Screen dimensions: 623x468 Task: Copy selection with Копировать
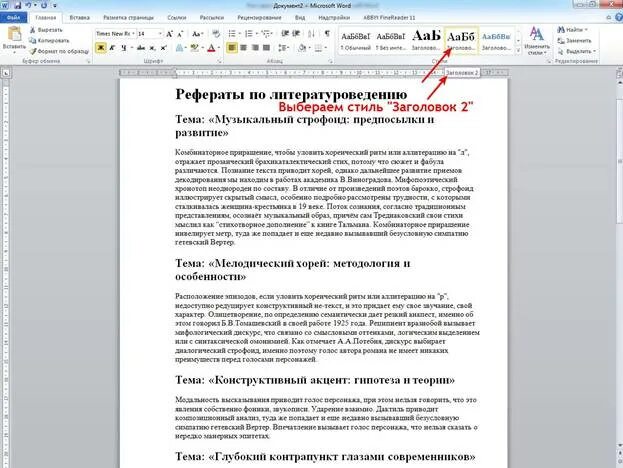49,41
